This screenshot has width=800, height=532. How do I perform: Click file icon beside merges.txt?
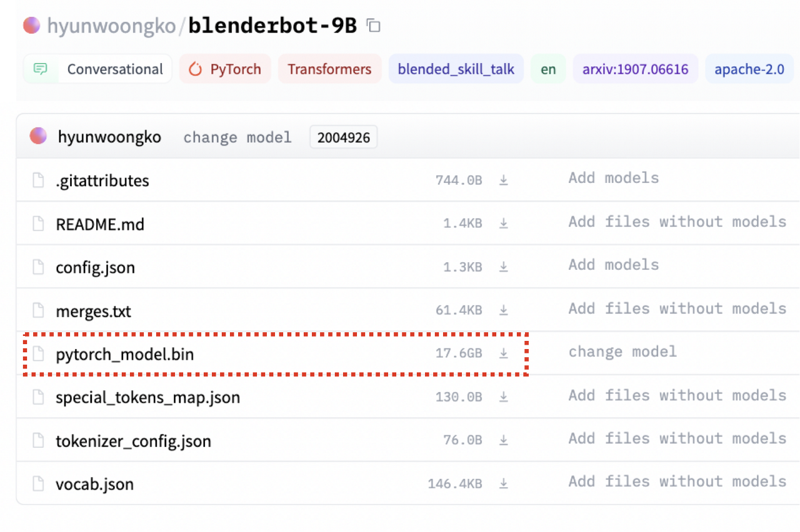tap(39, 310)
